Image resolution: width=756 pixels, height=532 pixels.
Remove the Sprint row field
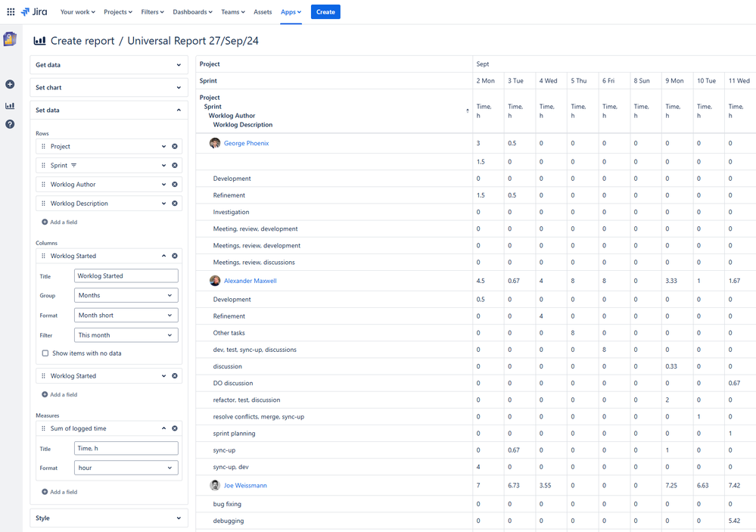pos(175,166)
